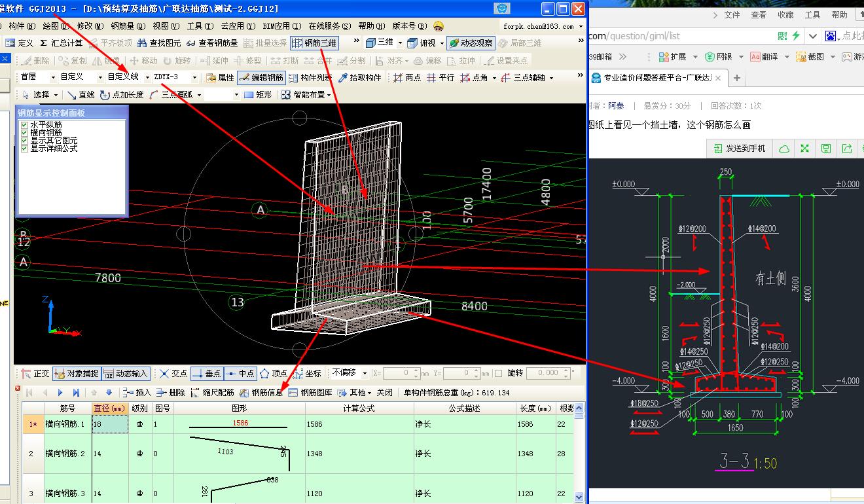This screenshot has height=504, width=864.
Task: Select the 直线 (line) drawing tool
Action: coord(81,95)
